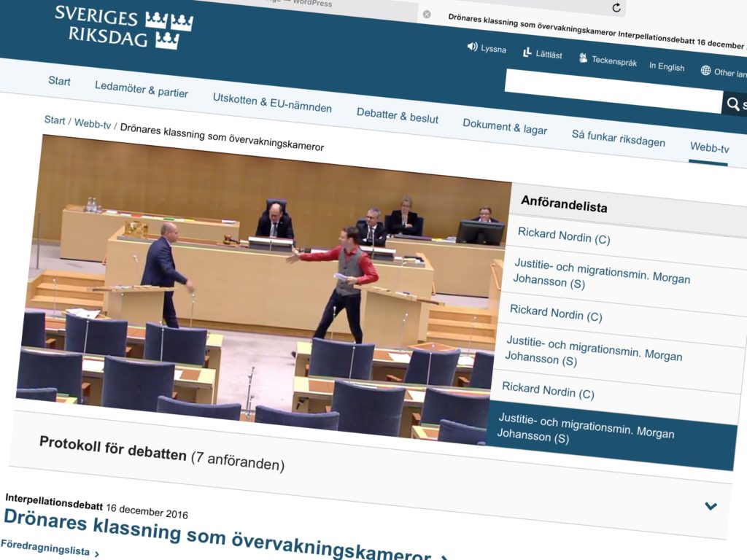
Task: Click the Webb-tv breadcrumb link
Action: [x=93, y=124]
